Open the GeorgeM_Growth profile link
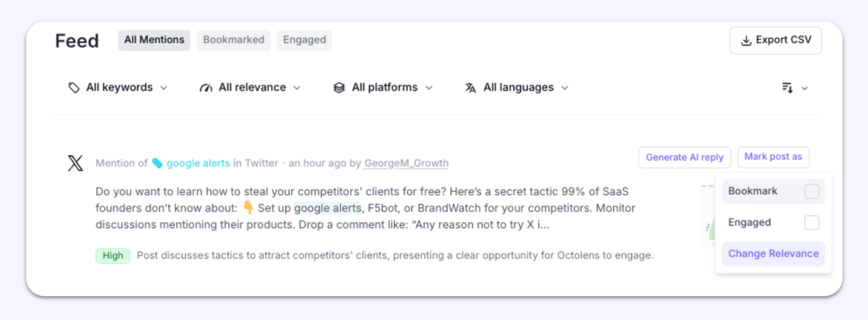Image resolution: width=868 pixels, height=320 pixels. (x=406, y=163)
